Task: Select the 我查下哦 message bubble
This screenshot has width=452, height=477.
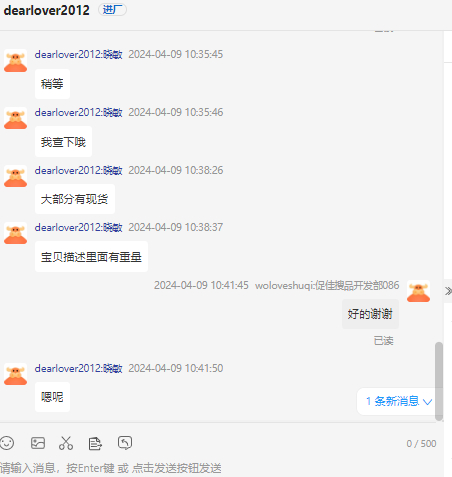Action: (x=63, y=142)
